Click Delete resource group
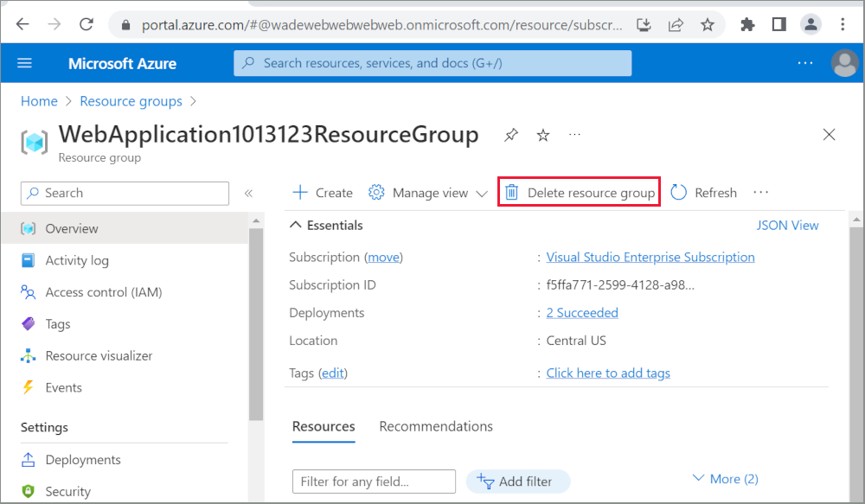Image resolution: width=865 pixels, height=504 pixels. (579, 192)
